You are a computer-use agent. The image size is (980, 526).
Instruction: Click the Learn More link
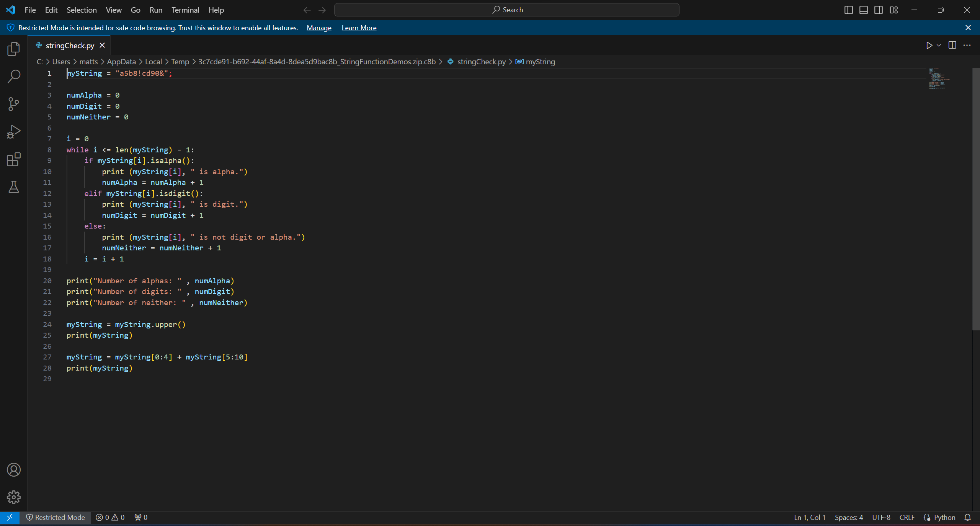[x=359, y=28]
